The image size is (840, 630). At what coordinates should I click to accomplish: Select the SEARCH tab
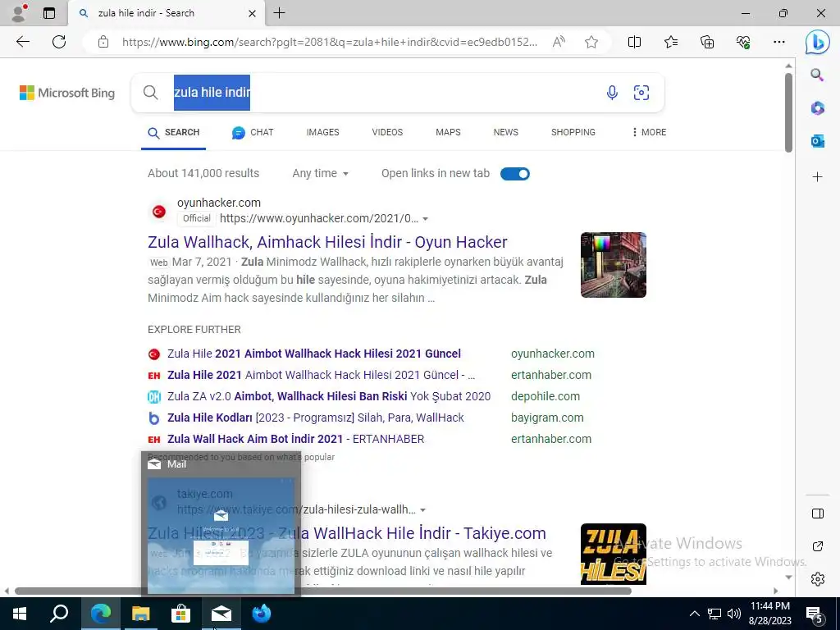[174, 132]
